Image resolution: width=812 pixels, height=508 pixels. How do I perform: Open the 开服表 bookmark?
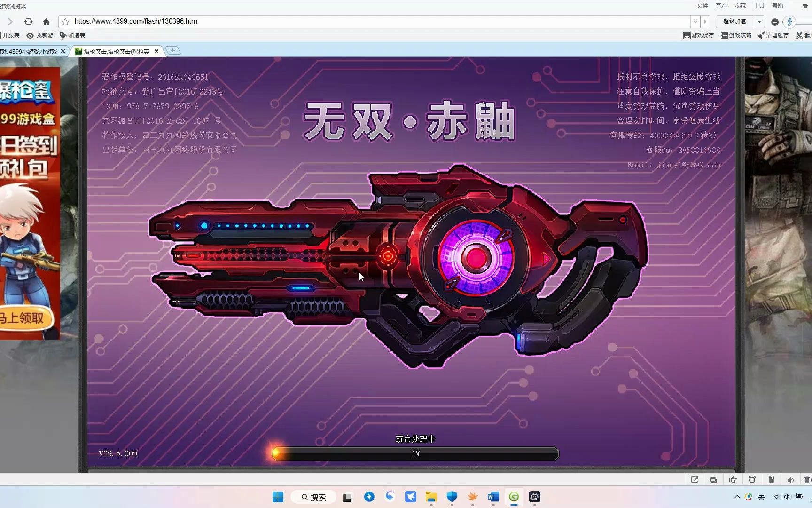pos(10,35)
